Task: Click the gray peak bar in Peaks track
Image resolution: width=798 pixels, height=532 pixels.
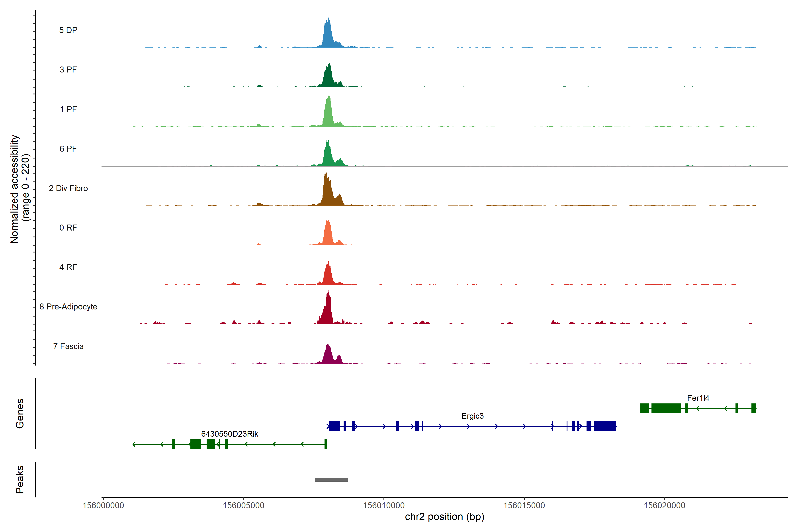Action: 331,479
